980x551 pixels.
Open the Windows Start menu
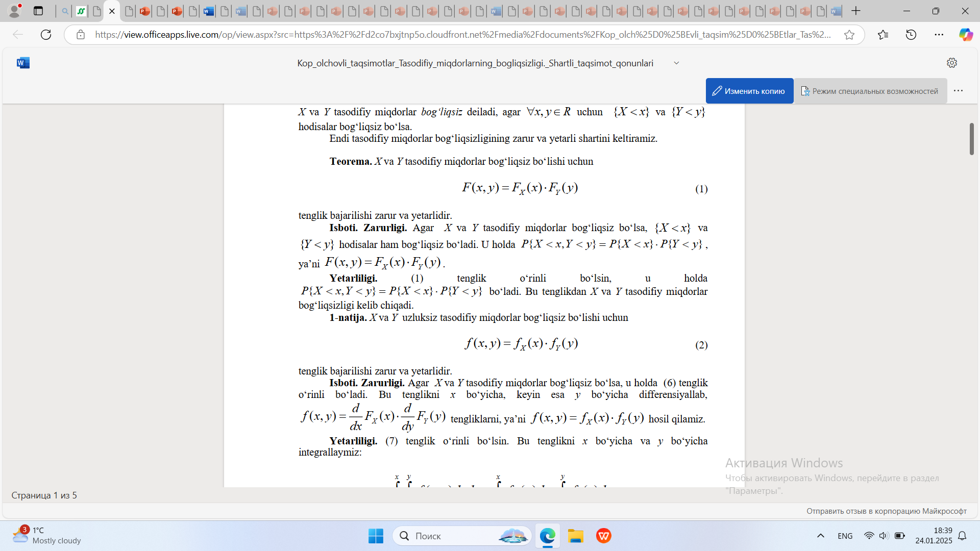coord(376,536)
